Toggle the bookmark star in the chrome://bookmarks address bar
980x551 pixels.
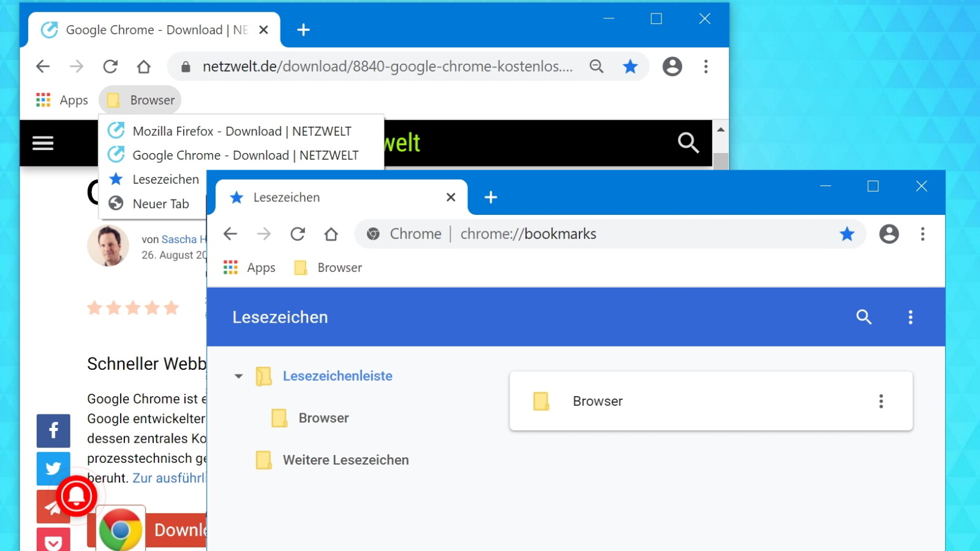[x=847, y=234]
